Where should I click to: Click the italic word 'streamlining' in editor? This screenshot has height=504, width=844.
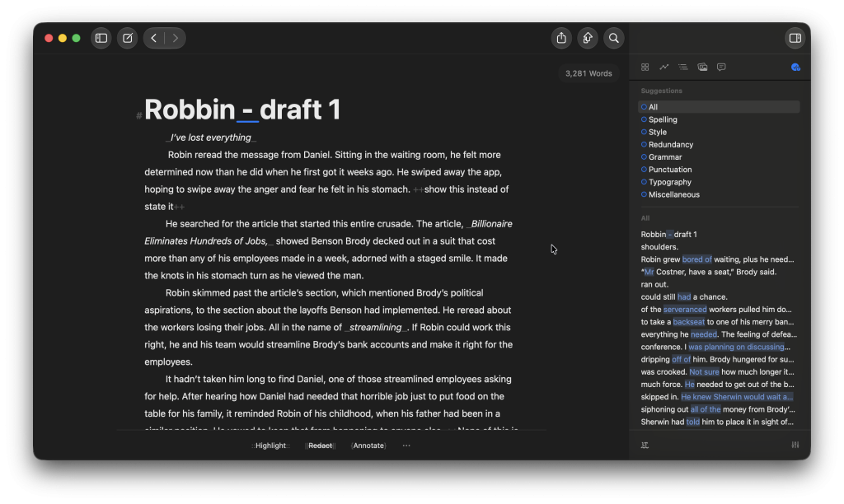point(376,328)
